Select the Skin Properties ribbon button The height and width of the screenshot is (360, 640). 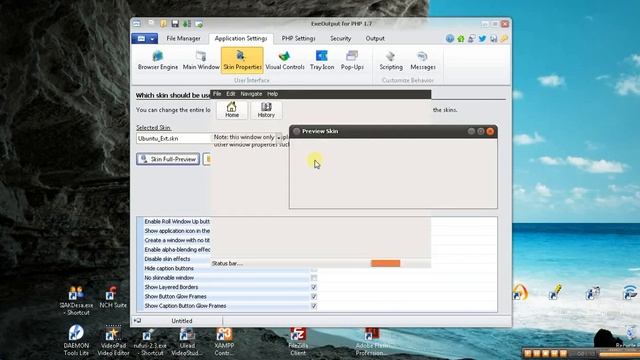(242, 60)
